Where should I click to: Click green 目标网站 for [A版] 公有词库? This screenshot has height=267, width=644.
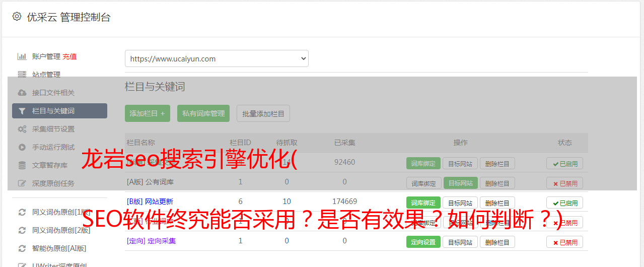point(460,183)
